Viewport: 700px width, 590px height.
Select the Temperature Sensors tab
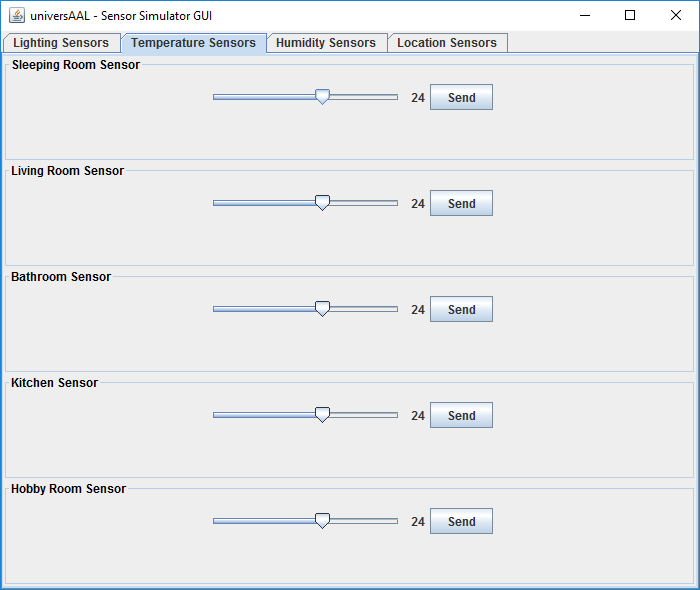point(193,43)
